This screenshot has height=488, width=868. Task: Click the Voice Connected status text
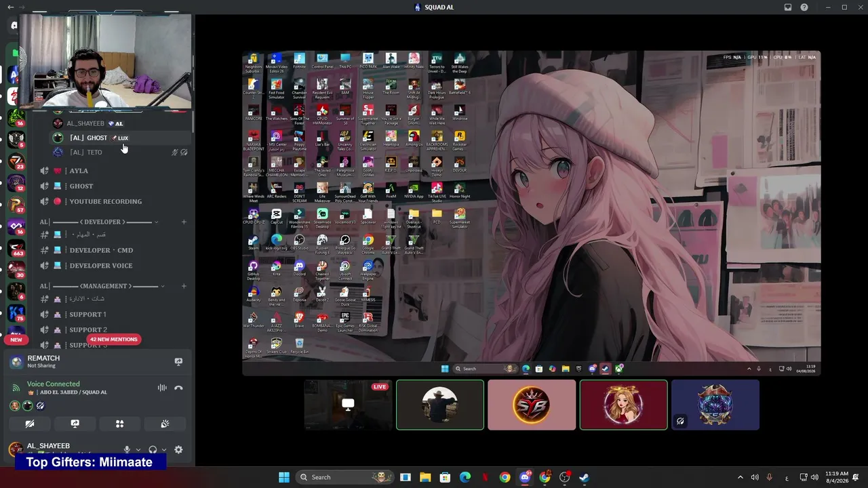pos(54,384)
